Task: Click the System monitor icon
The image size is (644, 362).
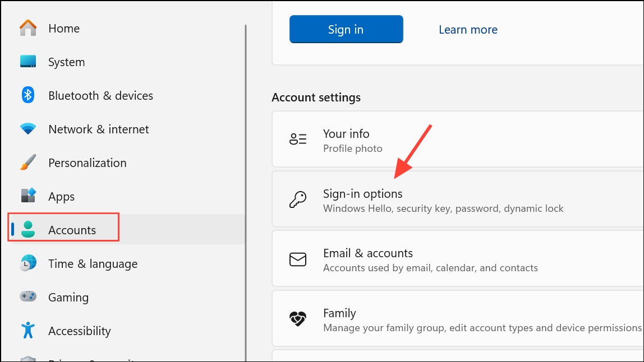Action: coord(28,62)
